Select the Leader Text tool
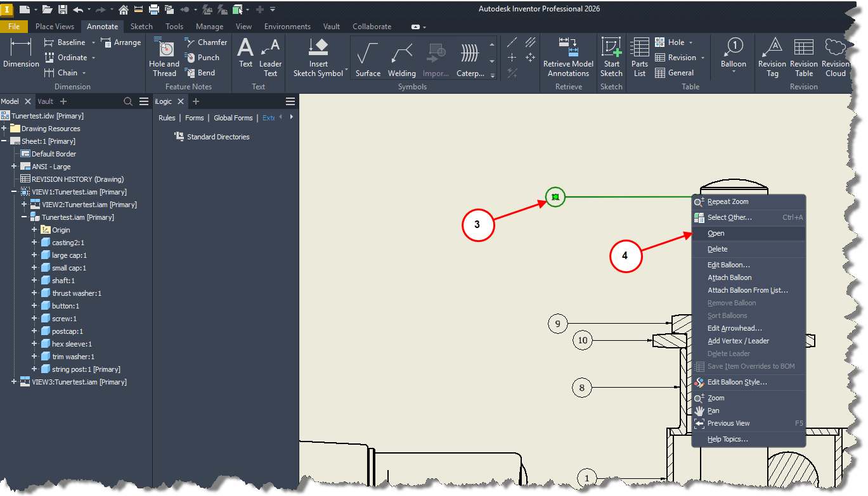 pos(271,58)
